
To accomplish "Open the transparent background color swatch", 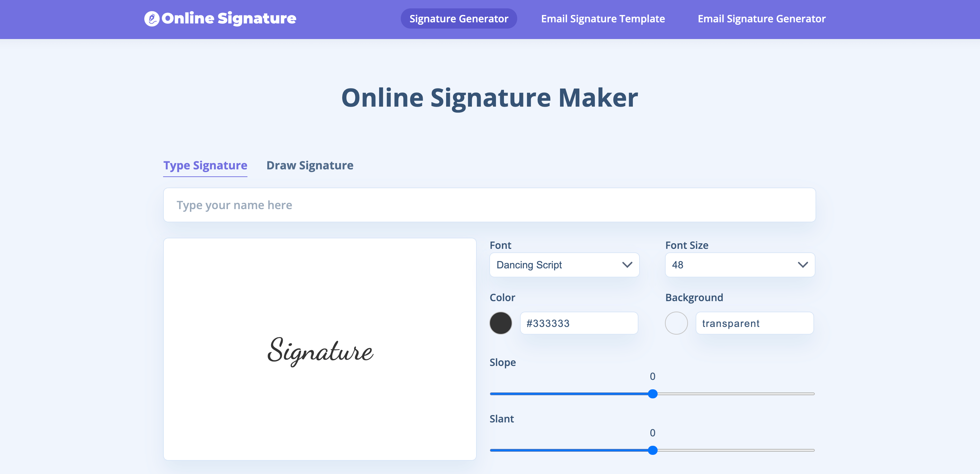I will [676, 323].
